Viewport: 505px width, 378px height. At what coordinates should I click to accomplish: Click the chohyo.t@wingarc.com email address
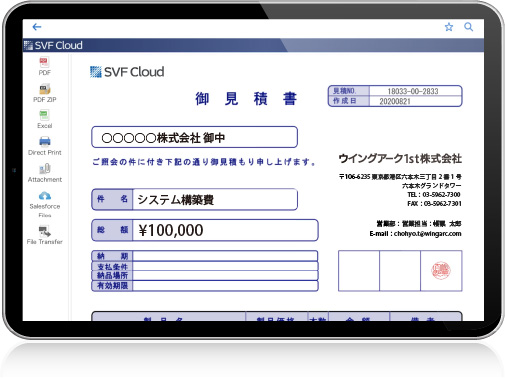click(428, 234)
